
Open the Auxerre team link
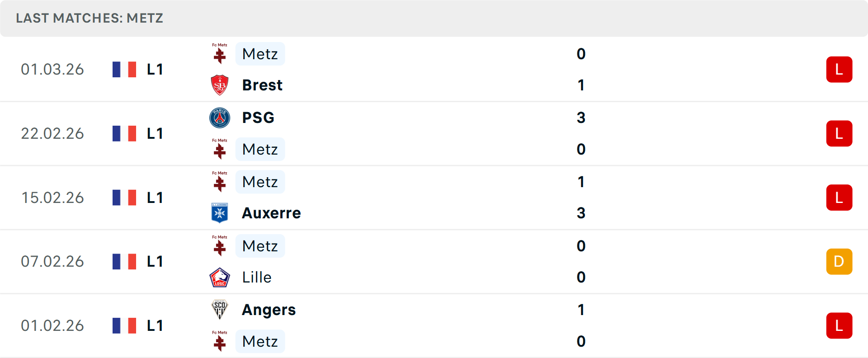[x=271, y=213]
